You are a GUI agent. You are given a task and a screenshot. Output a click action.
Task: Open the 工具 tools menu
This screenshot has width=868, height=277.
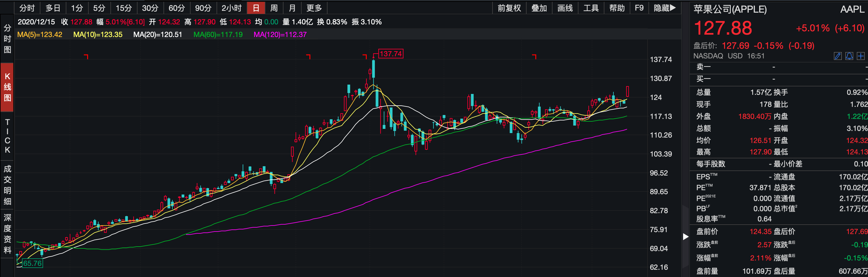[591, 8]
